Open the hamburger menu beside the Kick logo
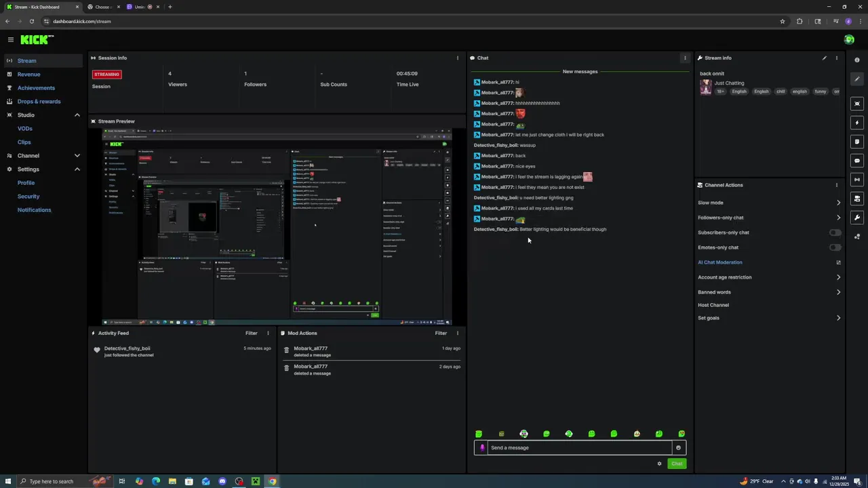The width and height of the screenshot is (868, 488). click(x=10, y=40)
